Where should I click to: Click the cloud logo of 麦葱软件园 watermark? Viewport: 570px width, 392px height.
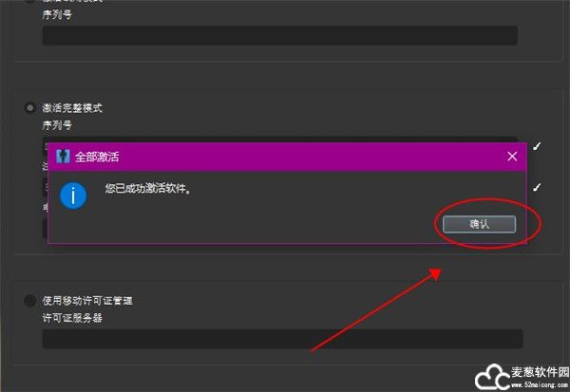492,377
